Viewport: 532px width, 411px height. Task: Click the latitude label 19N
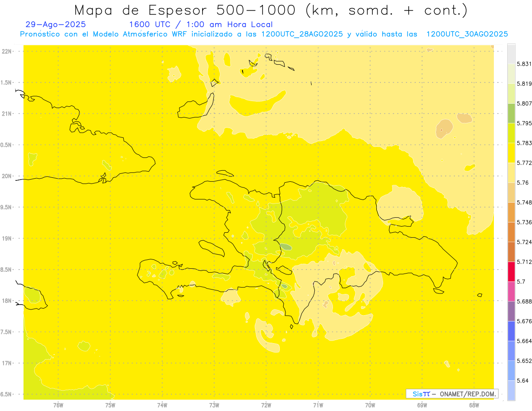click(x=6, y=239)
